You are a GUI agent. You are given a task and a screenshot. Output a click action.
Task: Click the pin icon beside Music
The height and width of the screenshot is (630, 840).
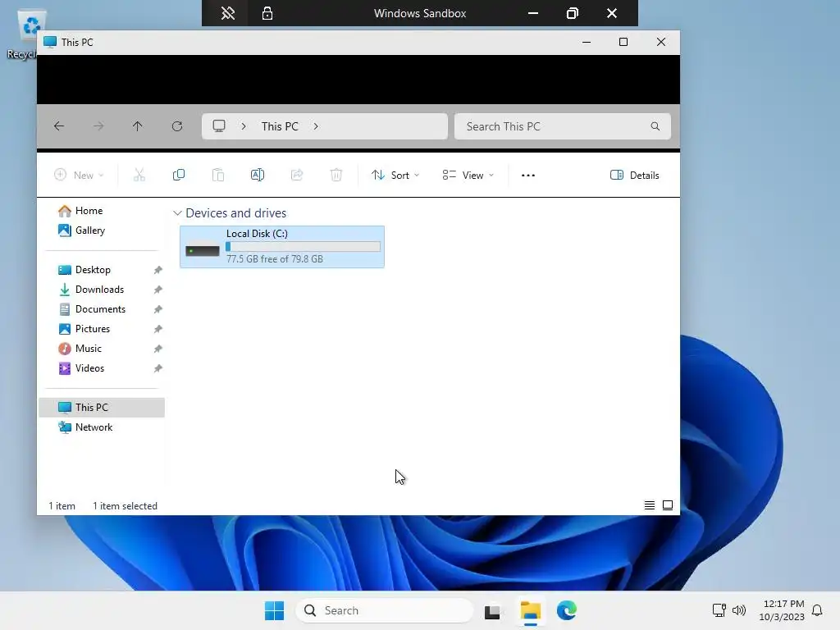(x=158, y=349)
